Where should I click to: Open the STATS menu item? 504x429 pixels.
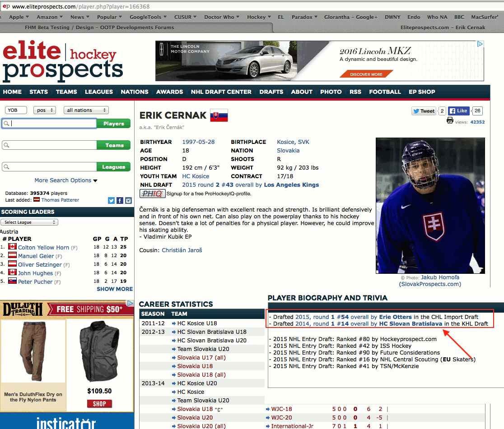(38, 92)
